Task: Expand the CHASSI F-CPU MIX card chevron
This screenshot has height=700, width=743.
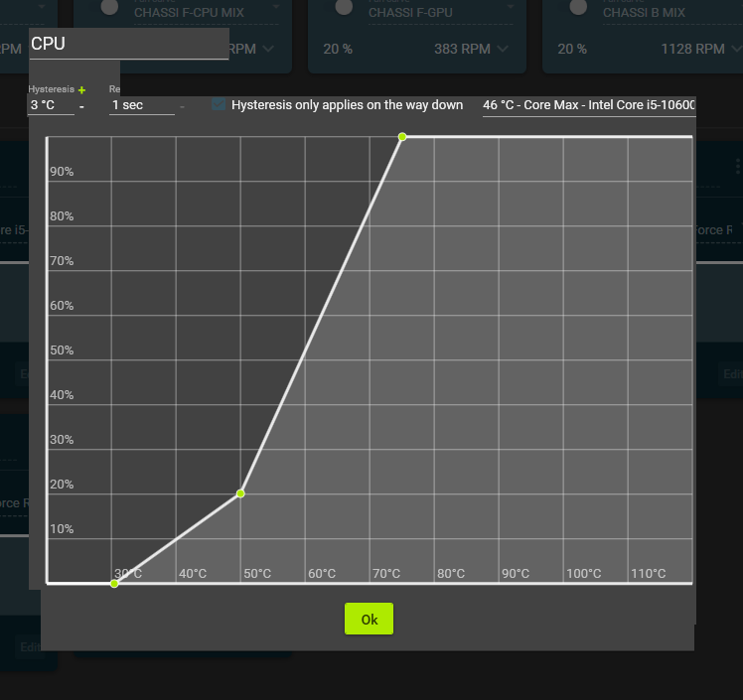Action: [268, 49]
